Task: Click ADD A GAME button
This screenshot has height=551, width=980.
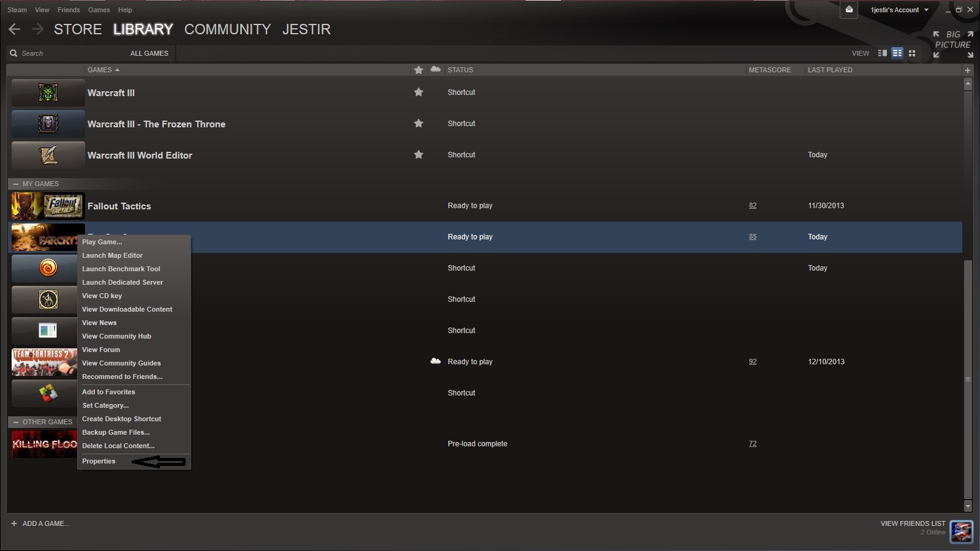Action: 40,523
